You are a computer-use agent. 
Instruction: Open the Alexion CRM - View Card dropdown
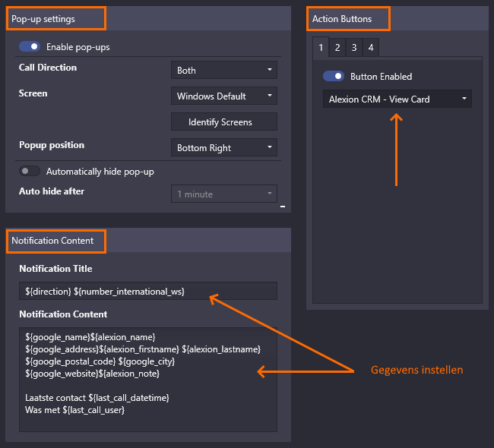397,99
